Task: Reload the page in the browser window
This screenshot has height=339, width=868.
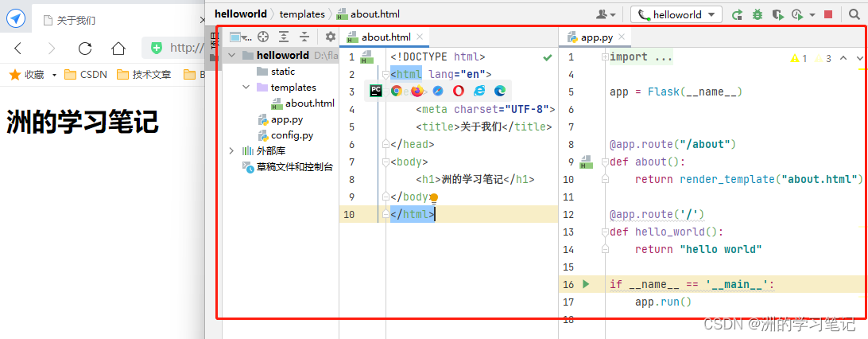Action: coord(85,49)
